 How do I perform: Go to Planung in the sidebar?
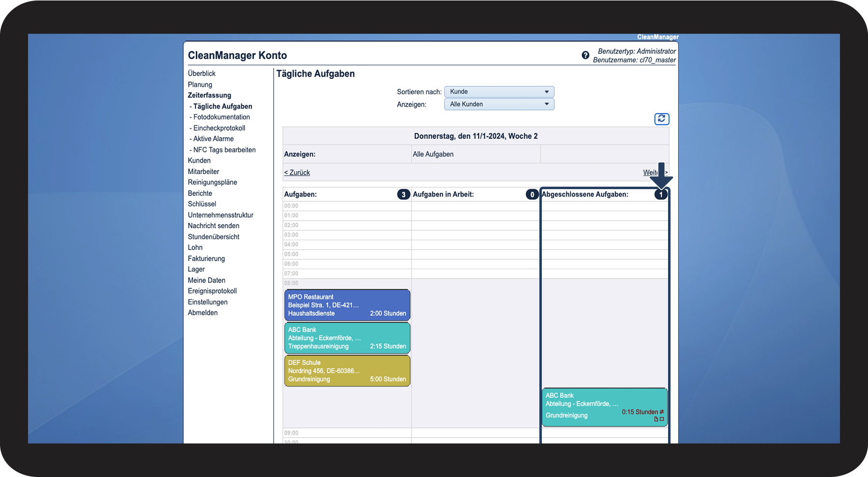coord(200,84)
